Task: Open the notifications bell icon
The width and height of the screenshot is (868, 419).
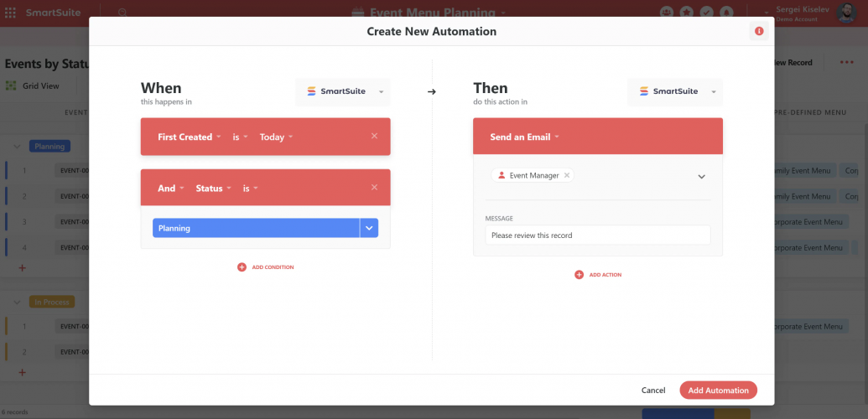Action: coord(726,13)
